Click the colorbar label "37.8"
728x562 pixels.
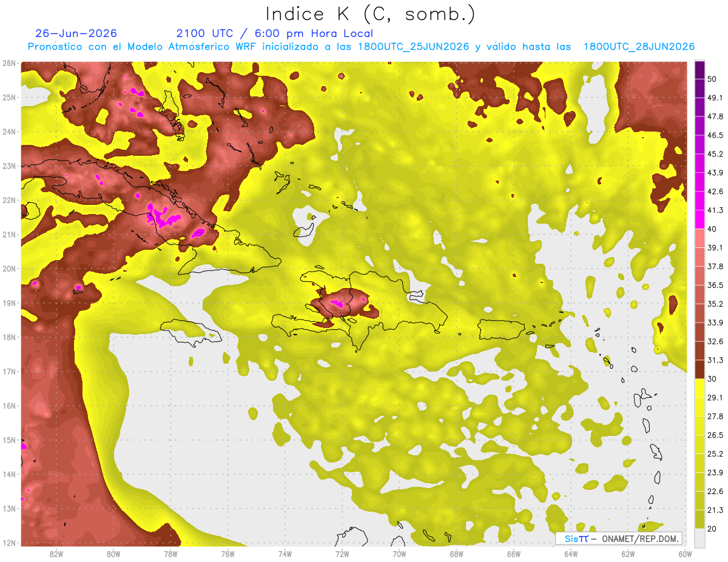coord(715,267)
